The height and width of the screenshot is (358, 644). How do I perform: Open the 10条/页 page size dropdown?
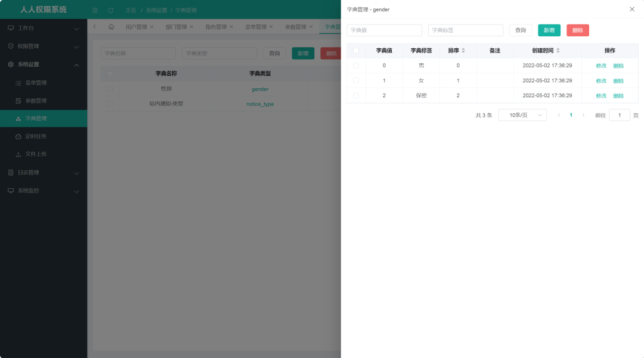(x=522, y=114)
